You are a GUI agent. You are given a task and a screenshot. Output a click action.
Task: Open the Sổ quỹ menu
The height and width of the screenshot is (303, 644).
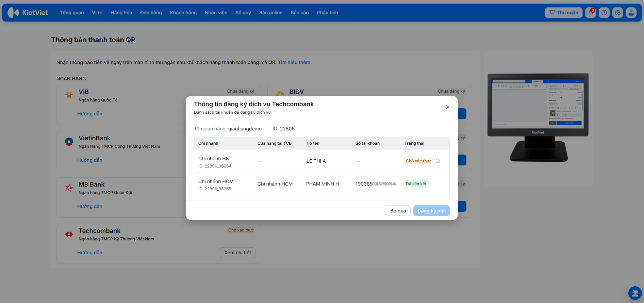[x=243, y=13]
